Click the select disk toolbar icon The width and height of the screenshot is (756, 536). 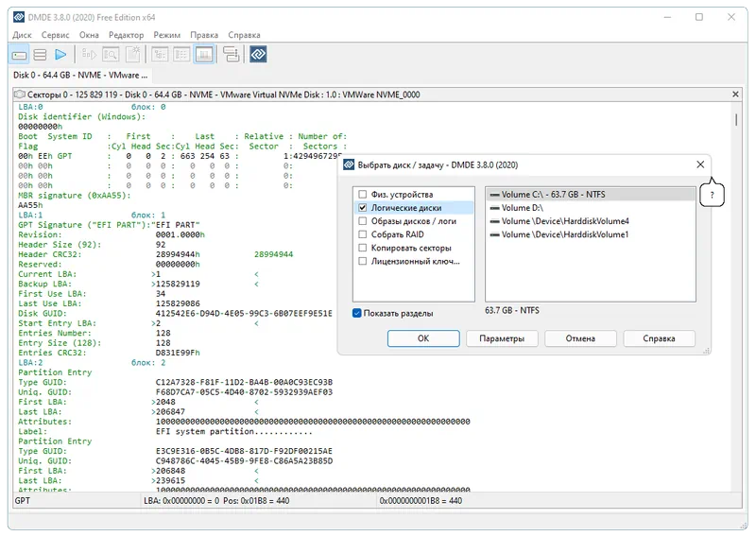coord(19,55)
